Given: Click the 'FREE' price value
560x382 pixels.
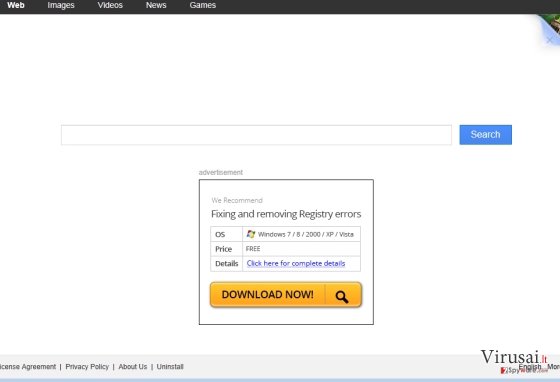Looking at the screenshot, I should pos(253,249).
